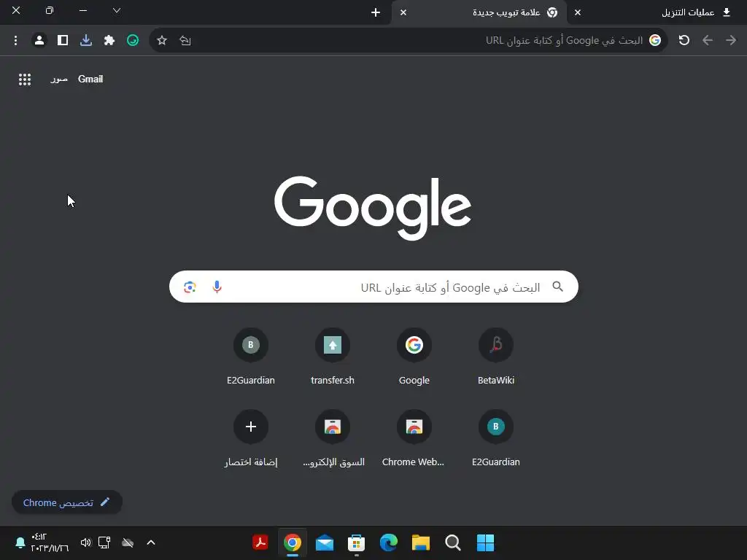Screen dimensions: 747x560
Task: Start voice search with the microphone icon
Action: pos(217,287)
